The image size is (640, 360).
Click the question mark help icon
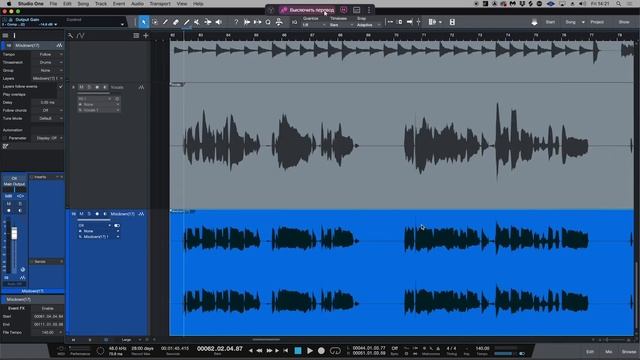[x=236, y=22]
